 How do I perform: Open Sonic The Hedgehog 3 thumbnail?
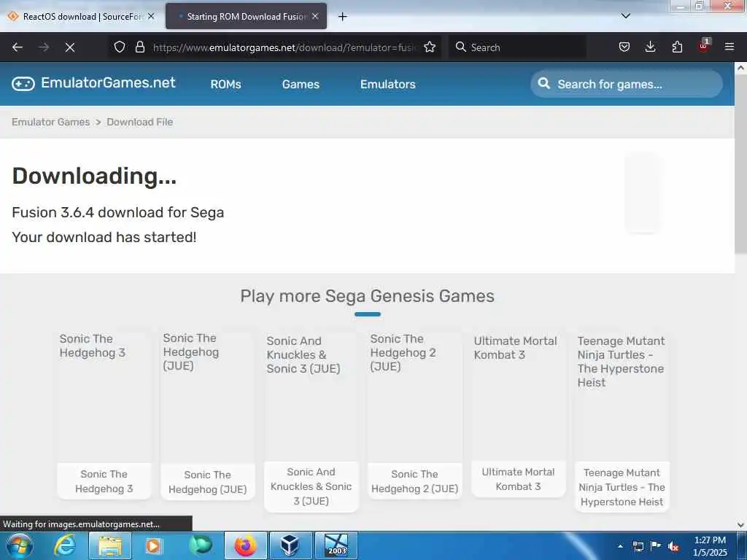pos(104,397)
